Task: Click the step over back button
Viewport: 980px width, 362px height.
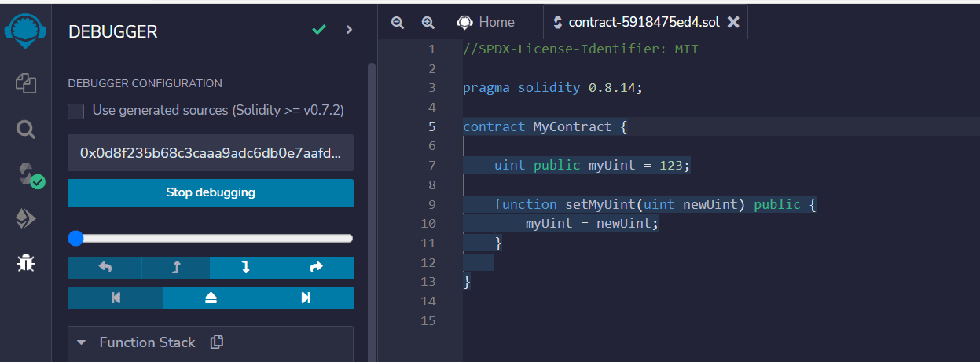Action: (x=105, y=268)
